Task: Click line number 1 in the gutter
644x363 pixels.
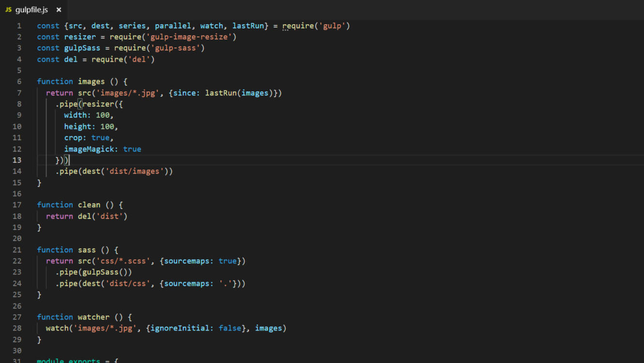Action: coord(19,26)
